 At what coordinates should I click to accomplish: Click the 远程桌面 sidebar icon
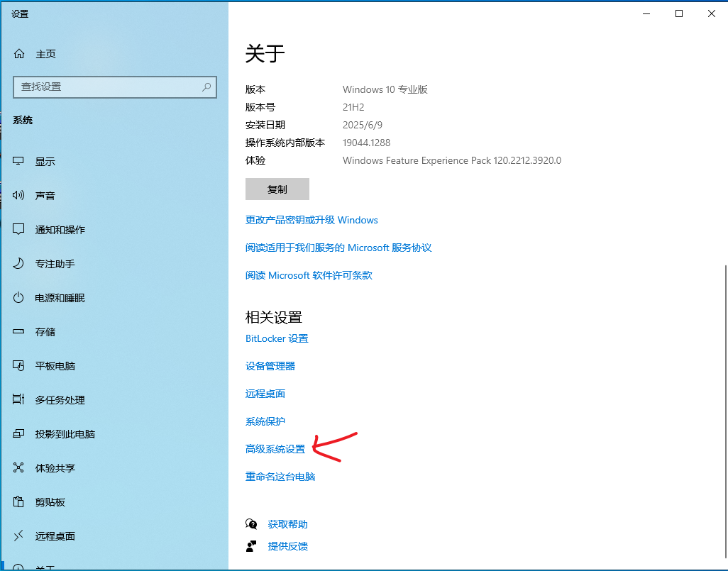point(18,536)
